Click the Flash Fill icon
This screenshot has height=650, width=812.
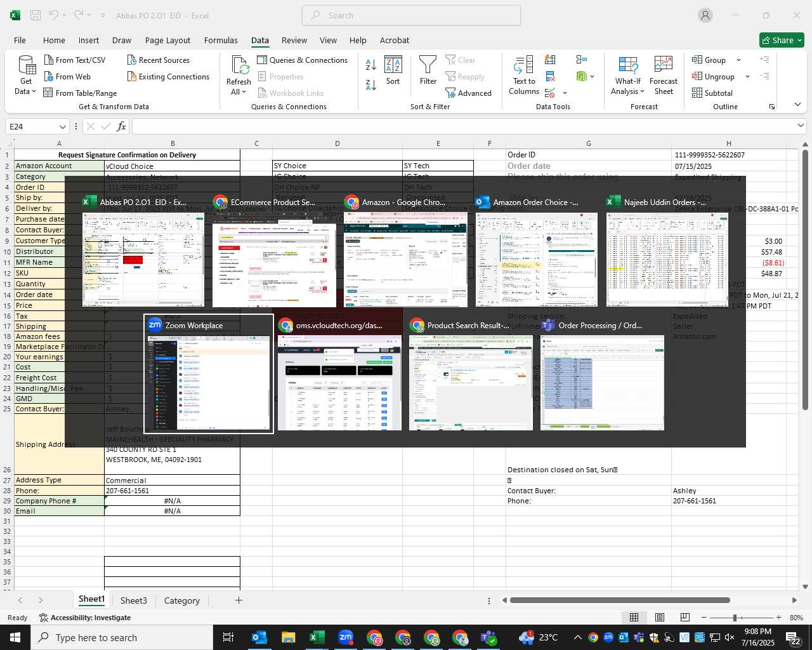550,60
